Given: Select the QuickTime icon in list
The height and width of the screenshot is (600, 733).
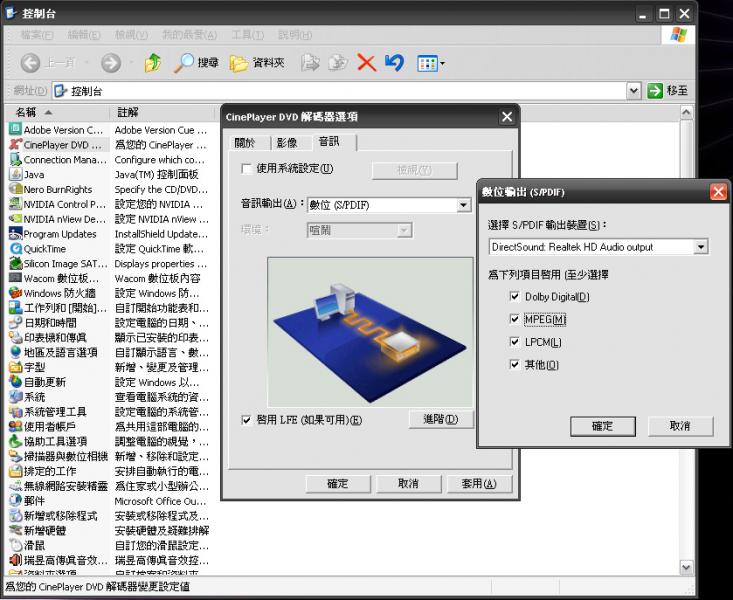Looking at the screenshot, I should pos(15,249).
